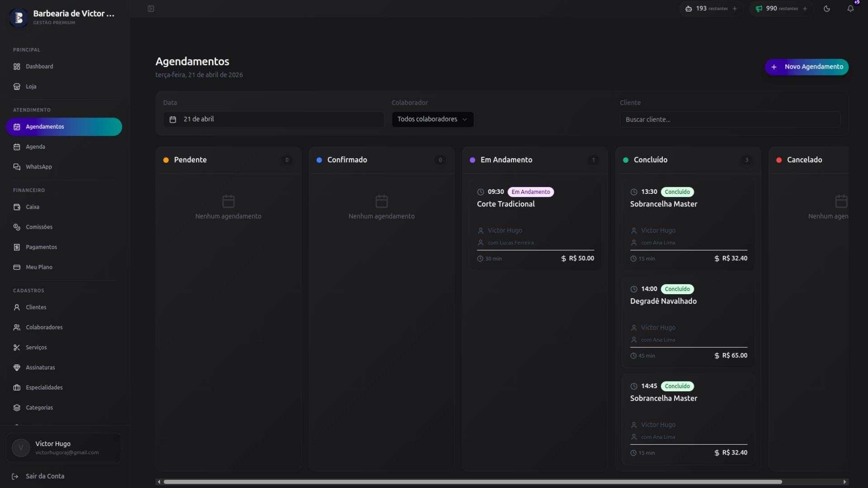Focus the Buscar cliente search field
Screen dimensions: 868x488
coord(730,120)
